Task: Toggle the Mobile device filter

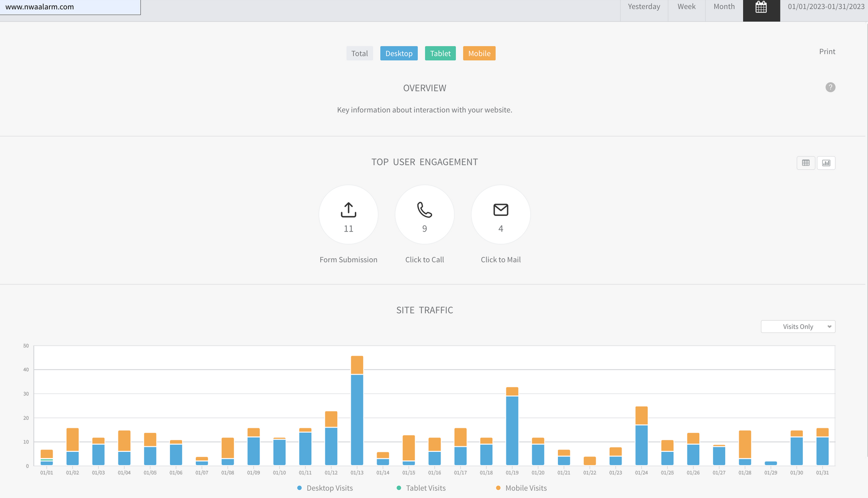Action: coord(479,53)
